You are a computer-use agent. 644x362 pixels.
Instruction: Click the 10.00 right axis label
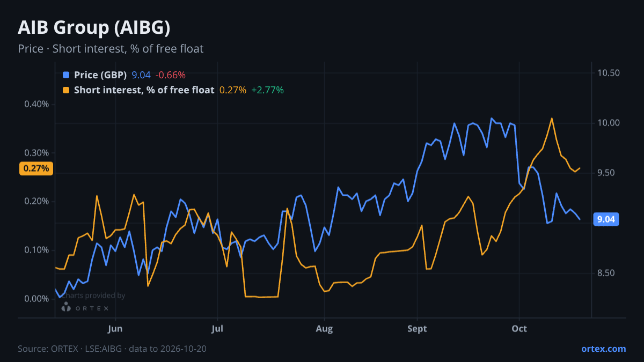[x=609, y=123]
